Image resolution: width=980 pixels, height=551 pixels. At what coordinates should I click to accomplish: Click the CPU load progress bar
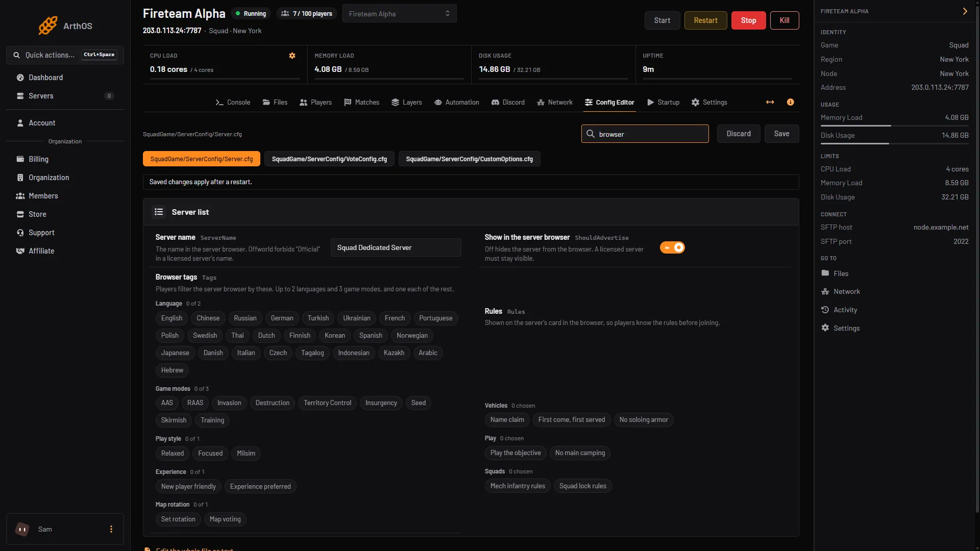[x=225, y=79]
